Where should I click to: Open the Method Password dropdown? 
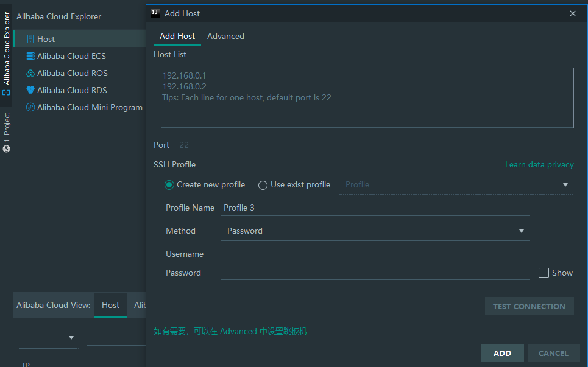[x=375, y=231]
